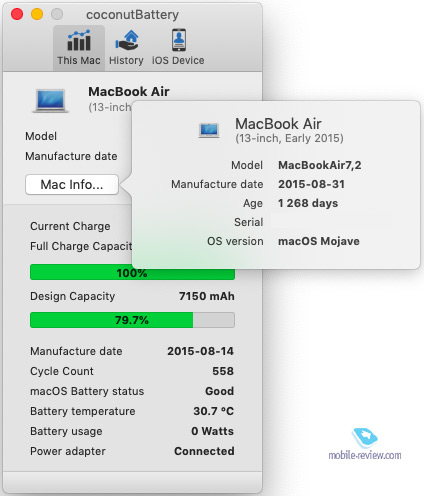Select the 7150 mAh design capacity value

[207, 296]
